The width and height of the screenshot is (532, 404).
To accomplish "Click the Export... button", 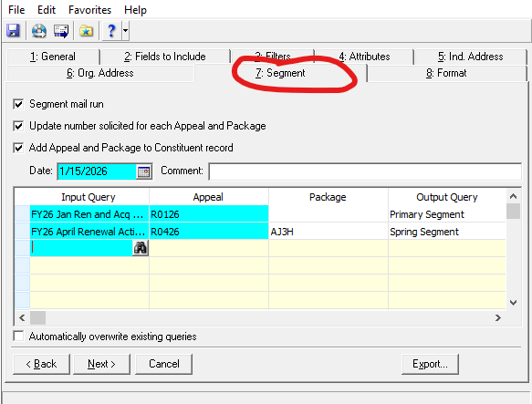I will coord(430,364).
